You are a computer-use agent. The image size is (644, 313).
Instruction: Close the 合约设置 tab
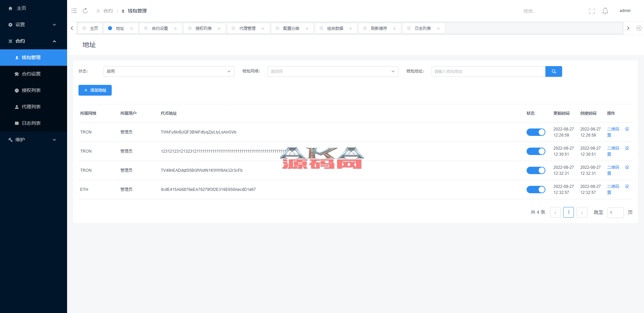175,29
